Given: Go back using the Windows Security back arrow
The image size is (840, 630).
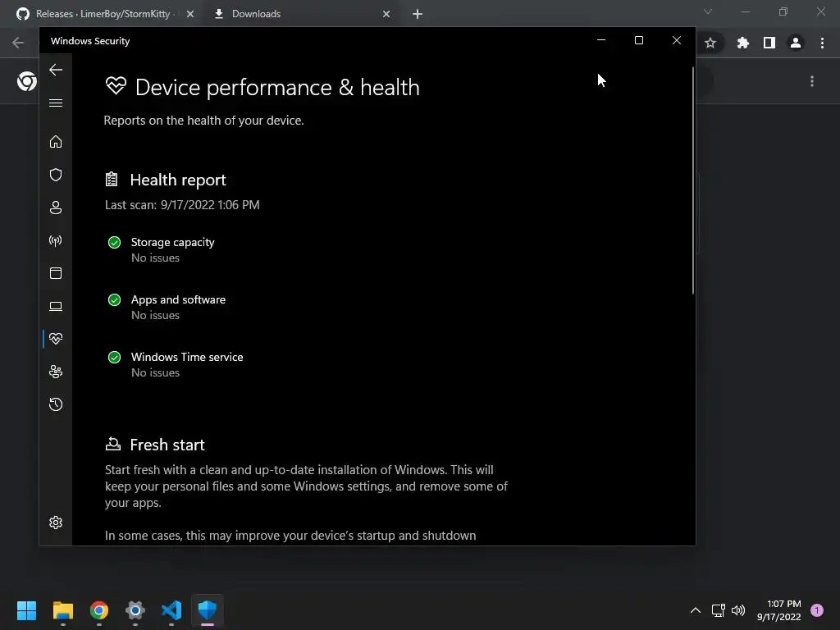Looking at the screenshot, I should 56,70.
